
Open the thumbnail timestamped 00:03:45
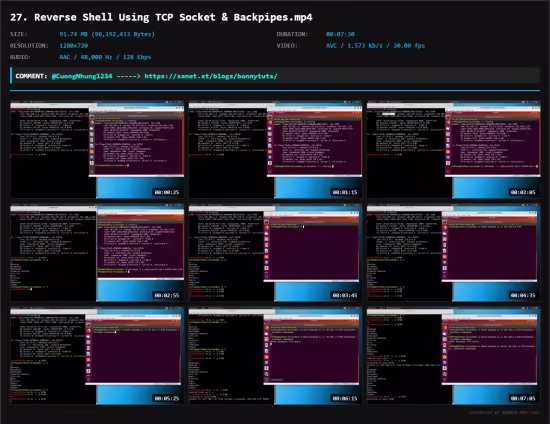pos(275,253)
